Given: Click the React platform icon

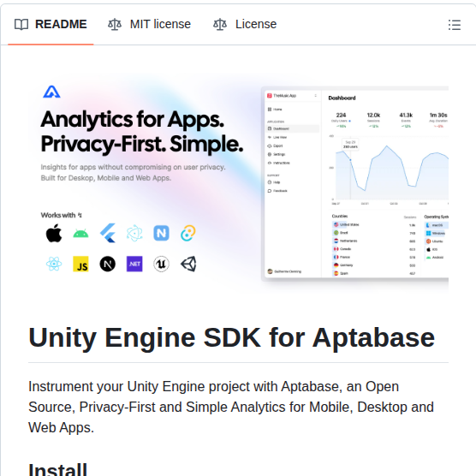Looking at the screenshot, I should 54,264.
